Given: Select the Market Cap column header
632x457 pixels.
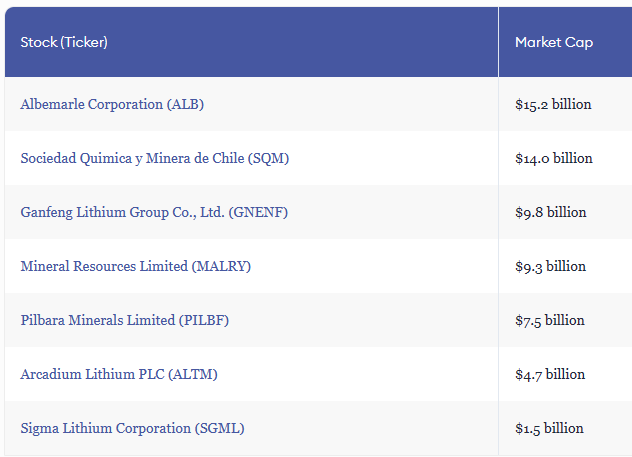Looking at the screenshot, I should (565, 42).
